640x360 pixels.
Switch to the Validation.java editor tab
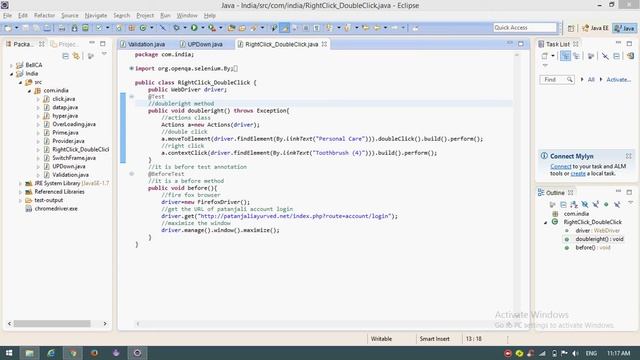pos(142,44)
